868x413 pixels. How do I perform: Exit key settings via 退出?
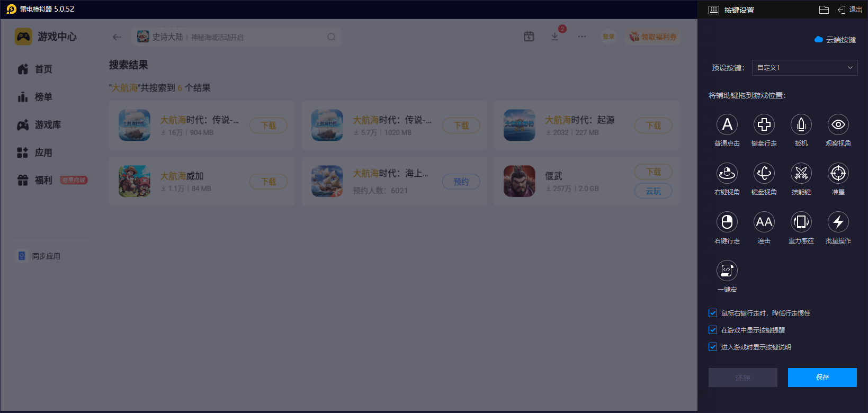849,10
